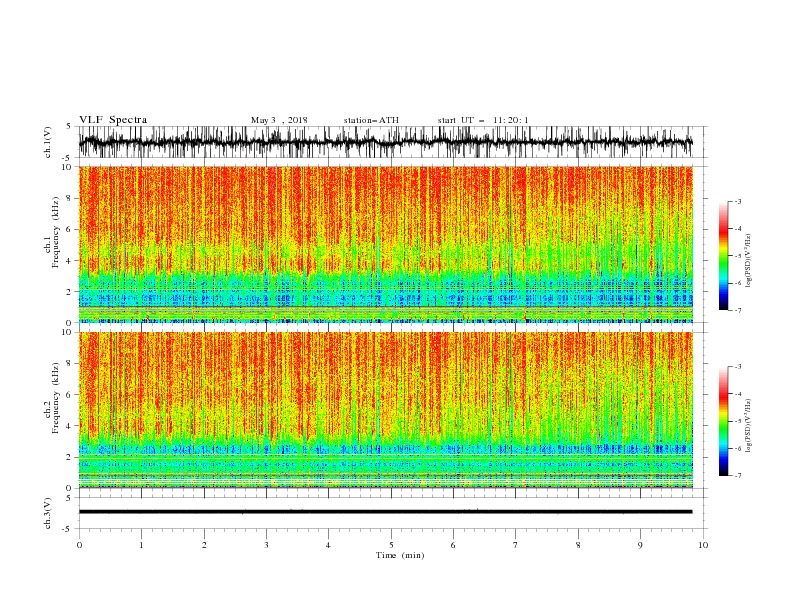Click time axis tick label "8"
792x612 pixels.
coord(578,545)
